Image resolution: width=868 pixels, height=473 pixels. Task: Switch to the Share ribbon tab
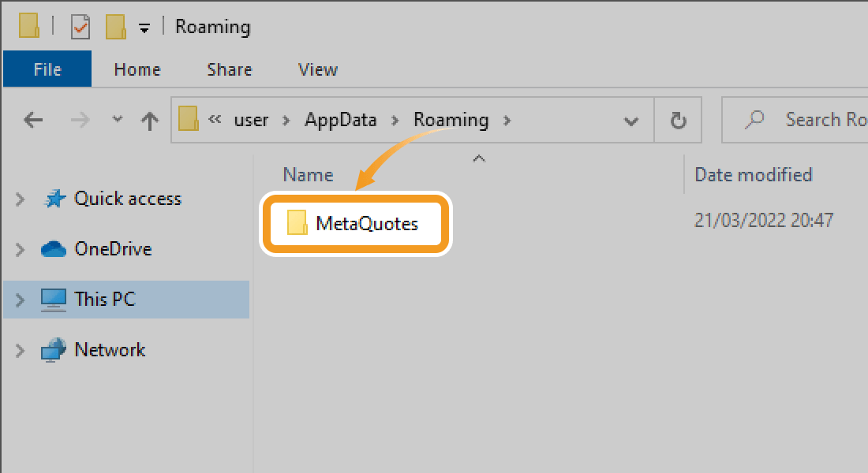coord(229,69)
